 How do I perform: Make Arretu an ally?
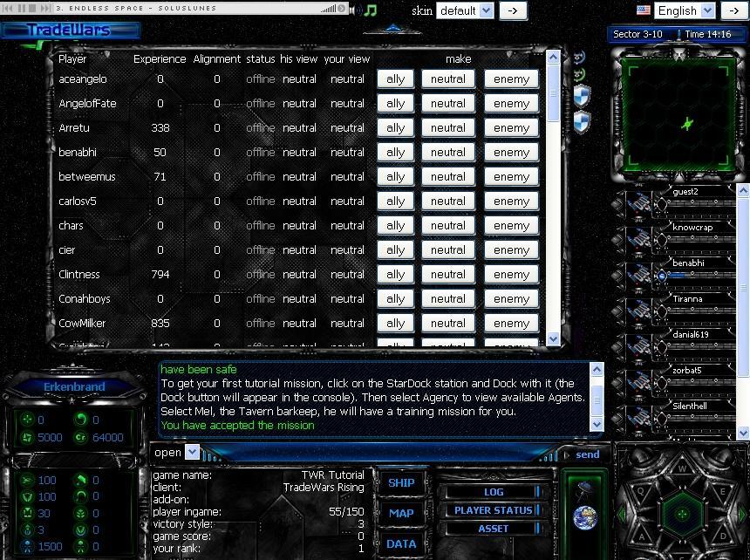[x=395, y=127]
